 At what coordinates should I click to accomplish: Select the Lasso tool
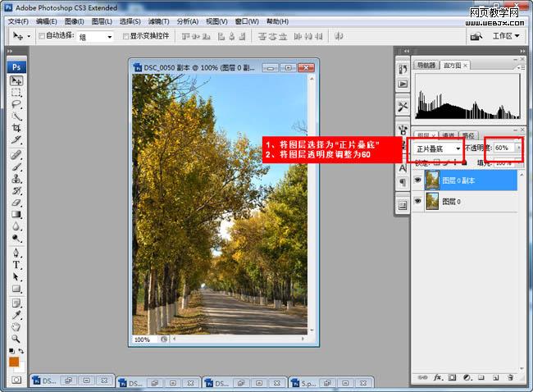pos(16,104)
